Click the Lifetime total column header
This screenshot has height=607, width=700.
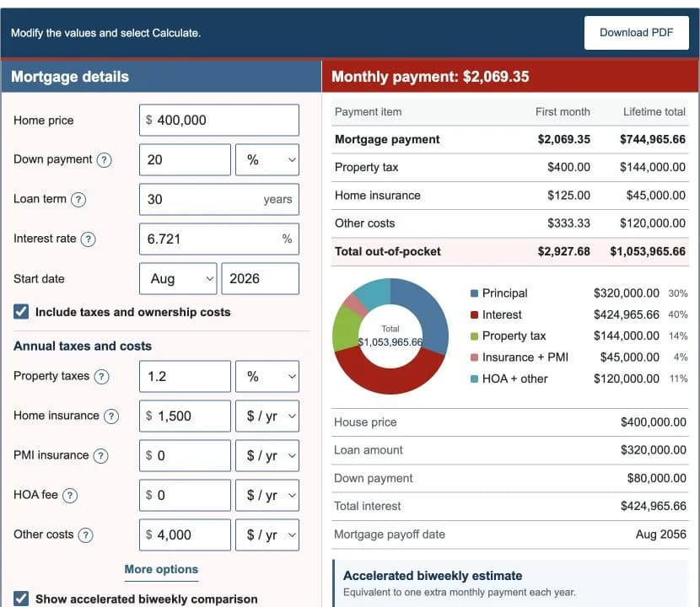click(654, 111)
